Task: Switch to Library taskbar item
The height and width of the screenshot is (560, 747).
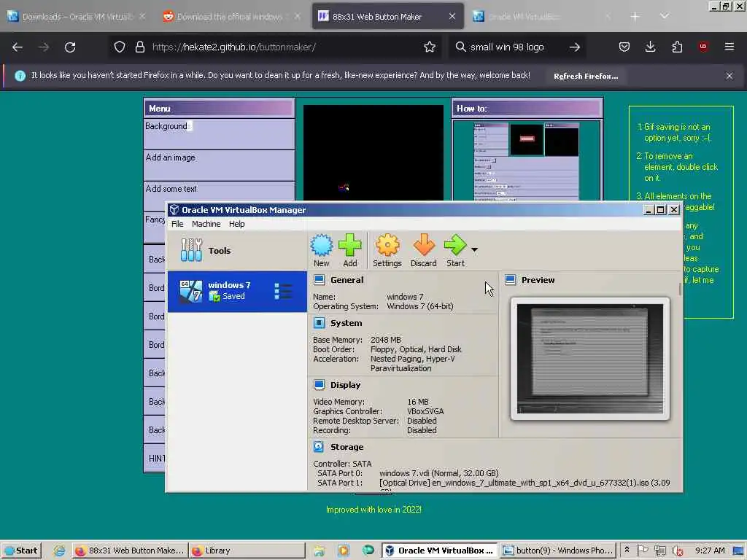Action: [247, 551]
